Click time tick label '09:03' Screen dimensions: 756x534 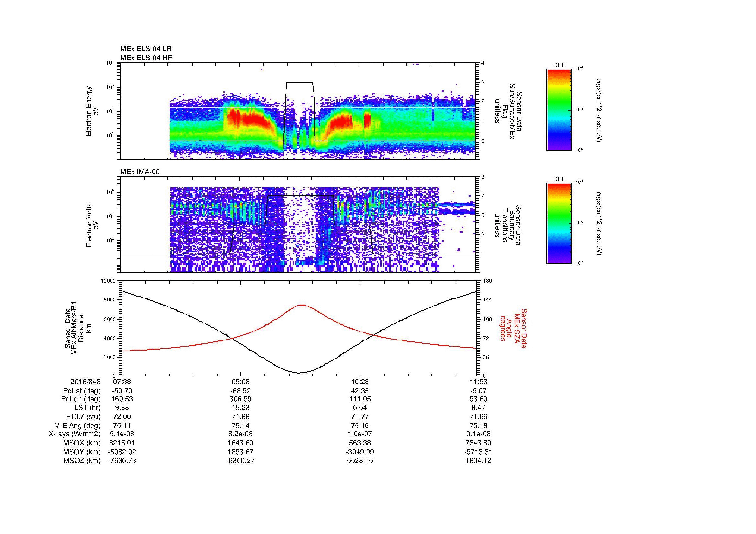pyautogui.click(x=241, y=382)
